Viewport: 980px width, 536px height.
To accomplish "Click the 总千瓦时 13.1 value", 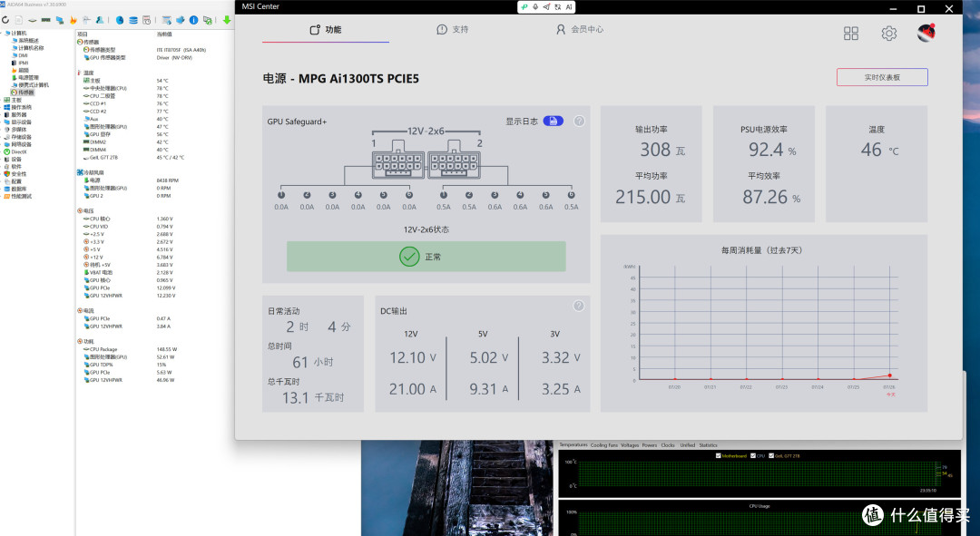I will 312,397.
